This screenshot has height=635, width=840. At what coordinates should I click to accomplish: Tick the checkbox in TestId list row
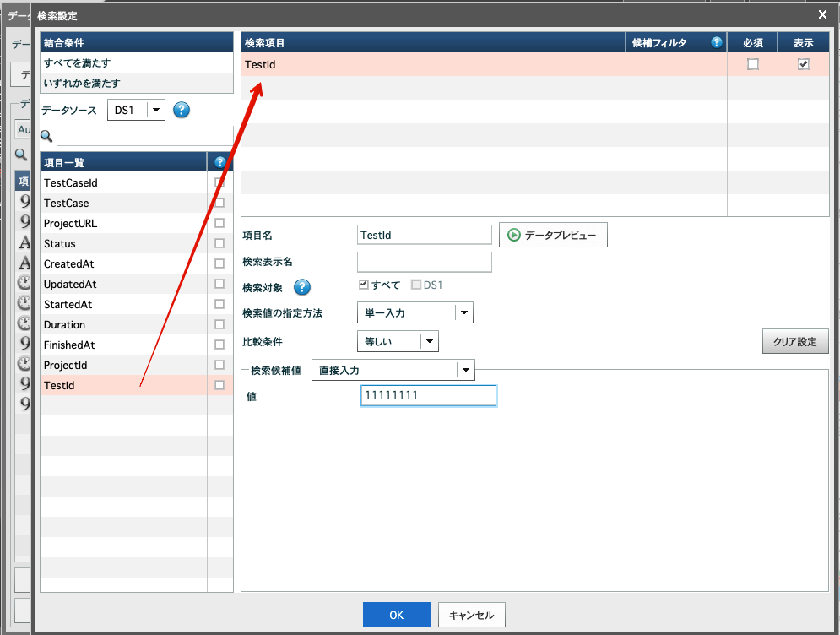pos(219,385)
